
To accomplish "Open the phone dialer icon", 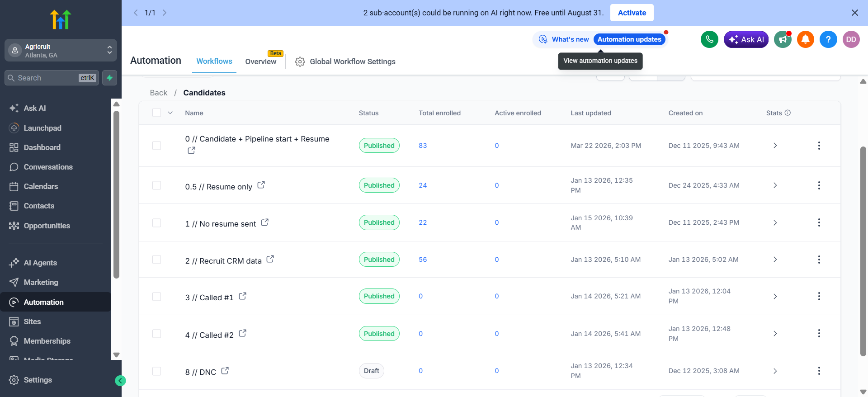I will coord(709,39).
